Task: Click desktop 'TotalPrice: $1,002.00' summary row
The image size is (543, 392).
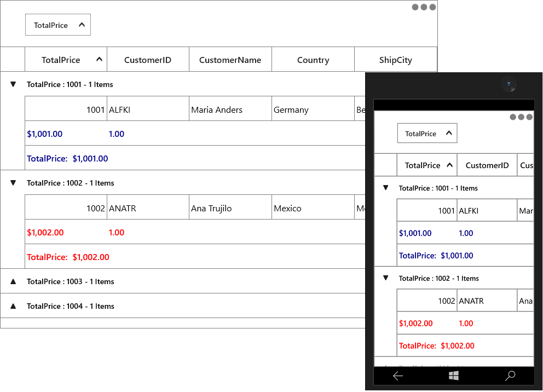Action: point(195,257)
